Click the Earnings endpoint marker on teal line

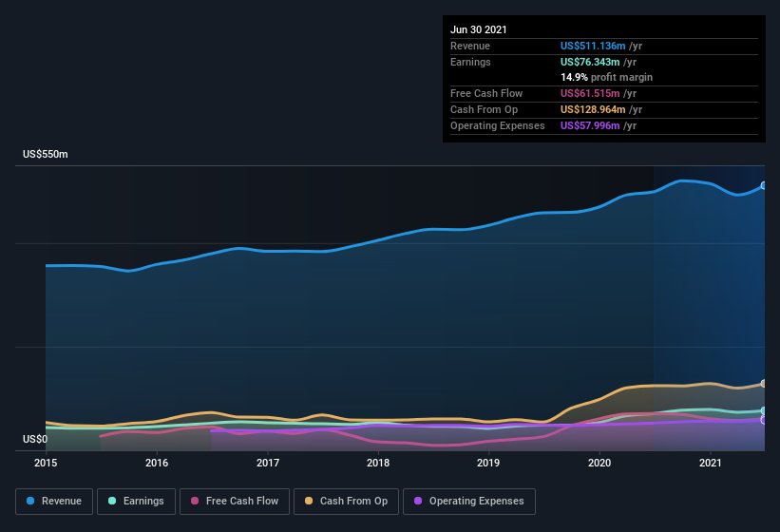tap(764, 410)
